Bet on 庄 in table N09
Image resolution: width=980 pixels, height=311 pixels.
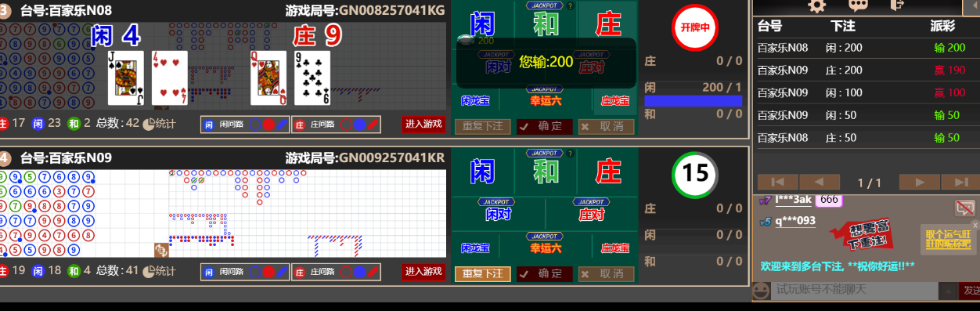(x=608, y=170)
